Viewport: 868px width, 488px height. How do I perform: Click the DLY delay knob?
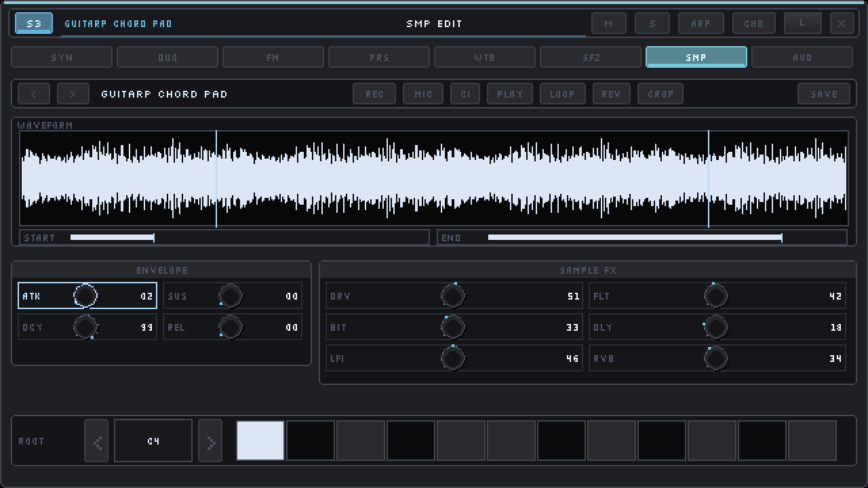tap(716, 327)
